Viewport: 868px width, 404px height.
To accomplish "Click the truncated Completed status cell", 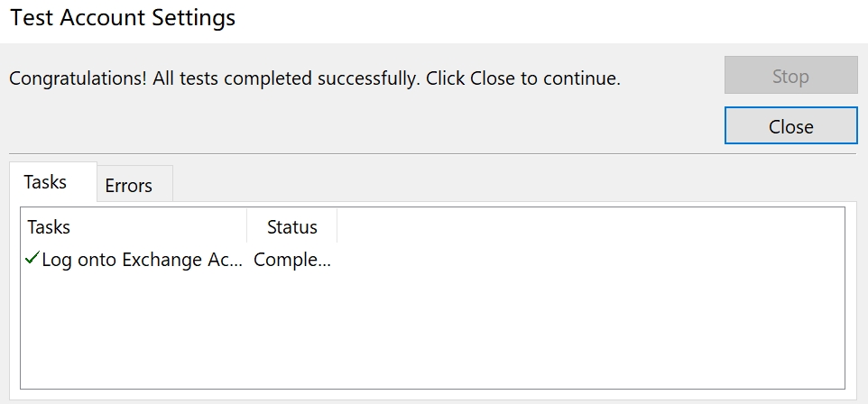I will tap(291, 260).
